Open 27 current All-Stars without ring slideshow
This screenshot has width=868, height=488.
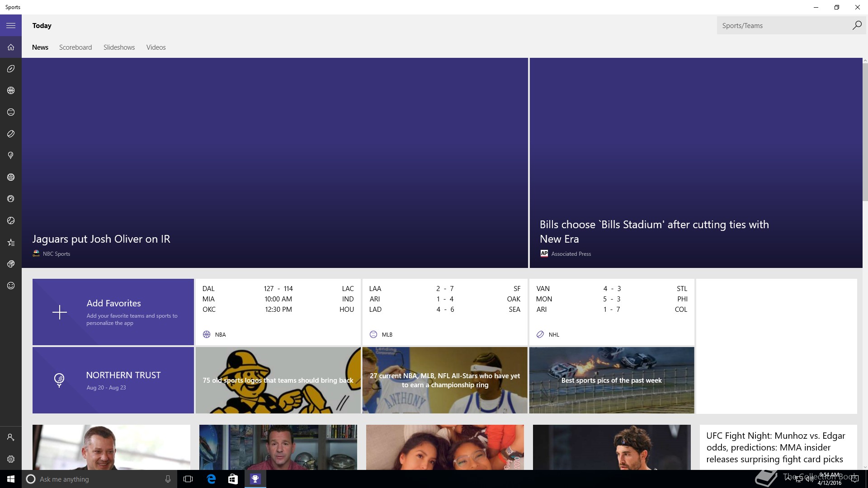(x=445, y=380)
